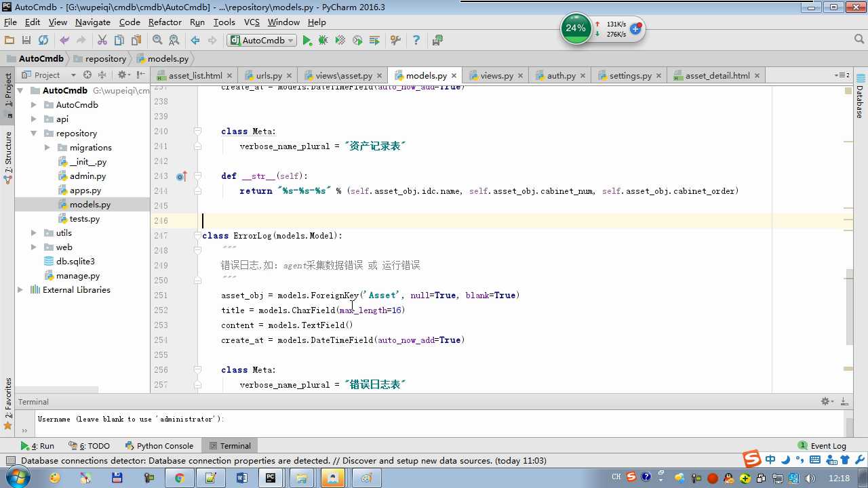
Task: Expand the migrations folder
Action: click(47, 147)
